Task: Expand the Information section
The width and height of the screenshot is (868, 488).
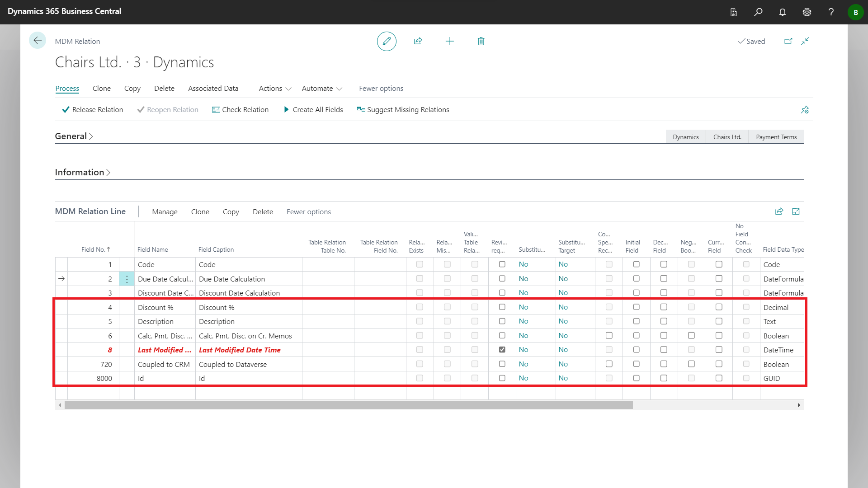Action: pos(83,172)
